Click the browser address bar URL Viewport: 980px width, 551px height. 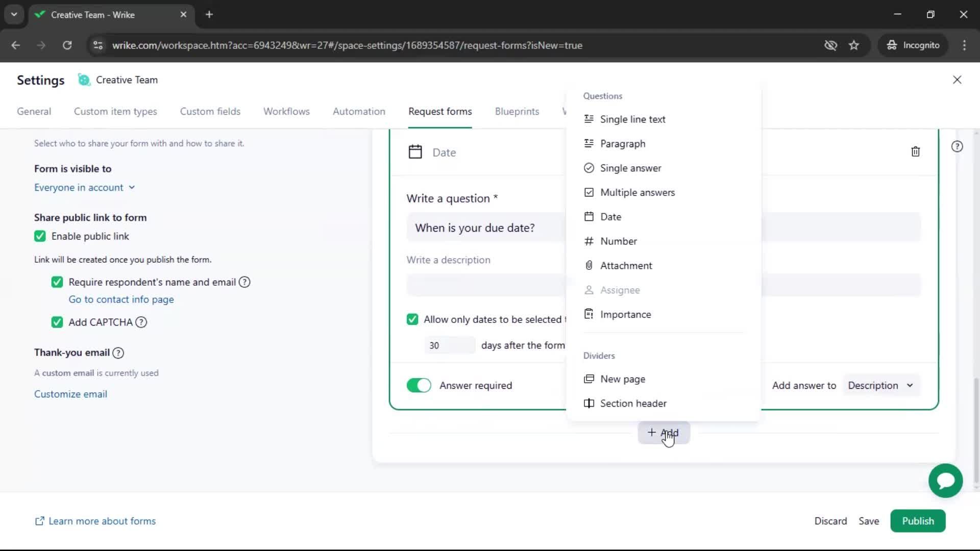347,45
